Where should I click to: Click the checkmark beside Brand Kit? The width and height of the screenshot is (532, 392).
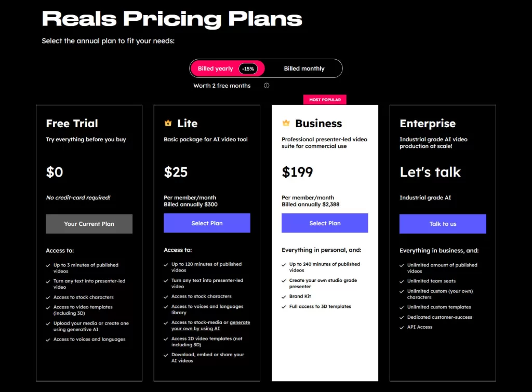284,296
